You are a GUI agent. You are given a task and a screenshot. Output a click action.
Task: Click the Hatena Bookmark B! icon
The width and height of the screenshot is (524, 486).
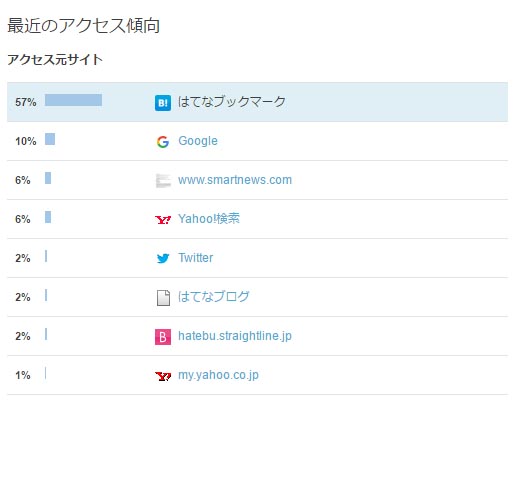pyautogui.click(x=163, y=102)
